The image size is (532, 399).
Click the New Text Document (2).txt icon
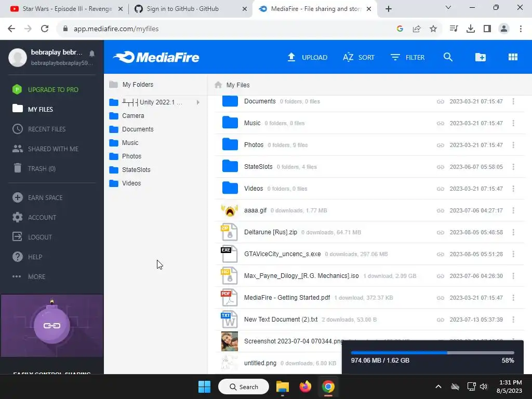[x=230, y=320]
